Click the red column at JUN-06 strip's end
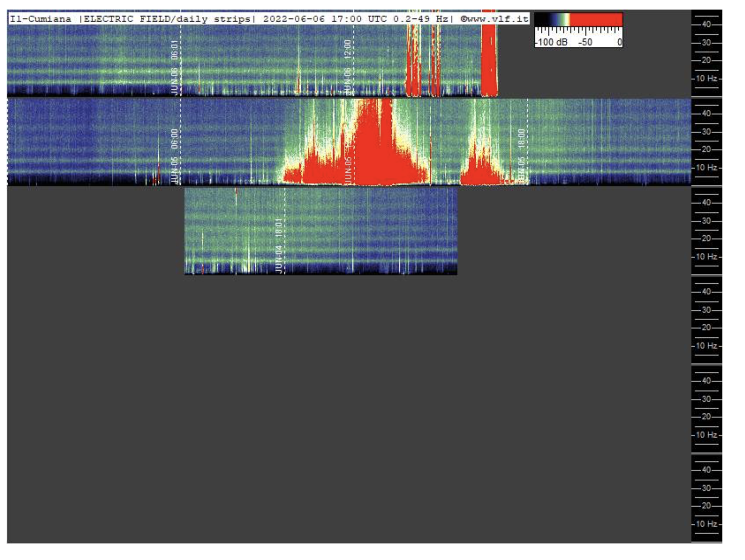745x560 pixels. 489,53
